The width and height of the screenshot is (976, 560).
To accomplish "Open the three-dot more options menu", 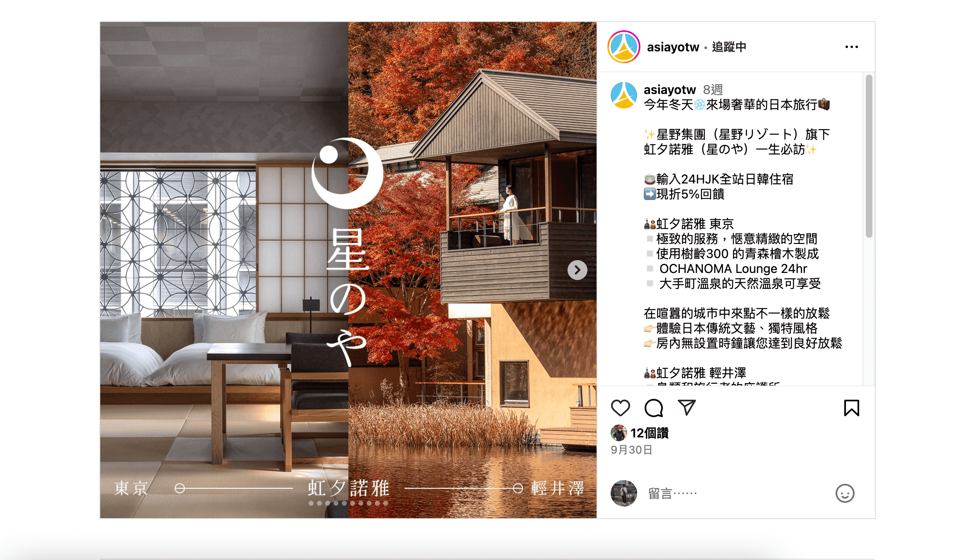I will 851,47.
